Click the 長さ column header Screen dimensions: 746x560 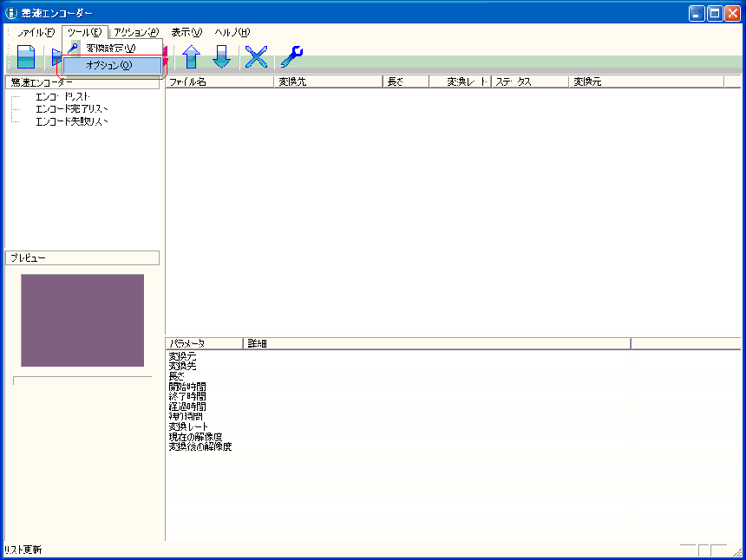406,81
